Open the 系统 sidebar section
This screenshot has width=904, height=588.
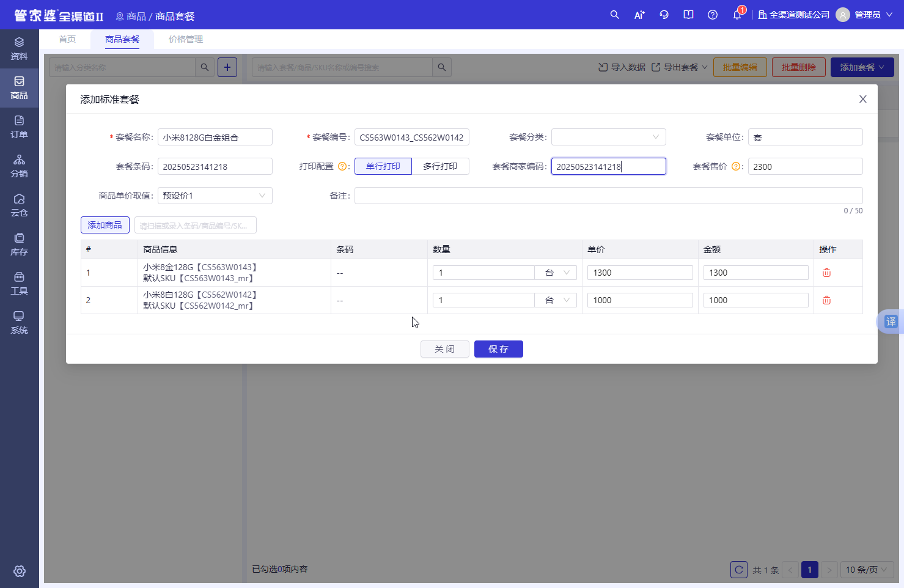[x=20, y=323]
